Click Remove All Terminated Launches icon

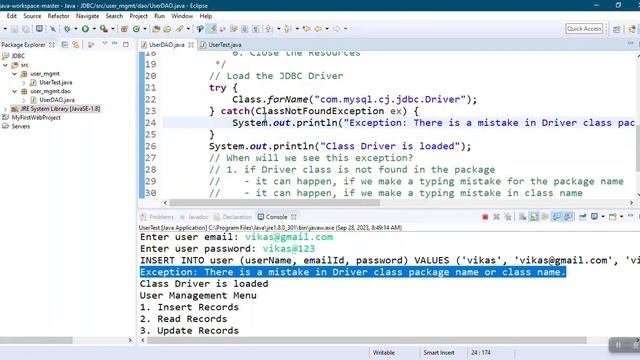coord(508,217)
